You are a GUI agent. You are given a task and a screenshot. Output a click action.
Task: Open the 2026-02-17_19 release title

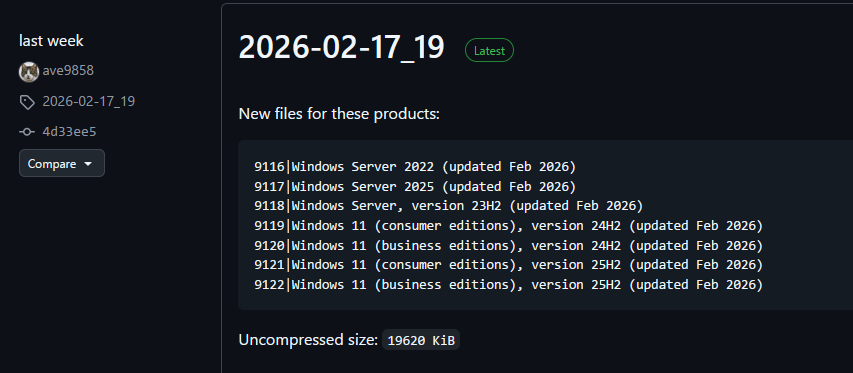click(x=342, y=48)
